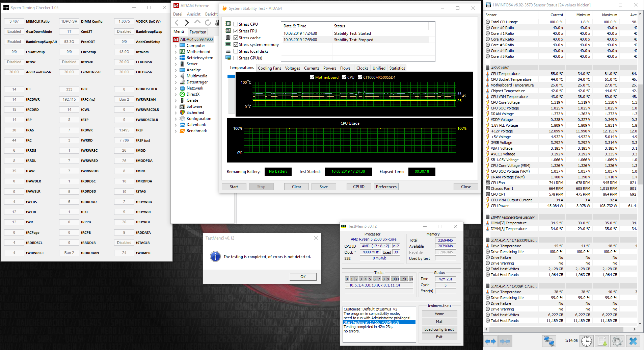Viewport: 644px width, 350px height.
Task: Toggle the CPU temperature graph checkbox
Action: pyautogui.click(x=344, y=77)
